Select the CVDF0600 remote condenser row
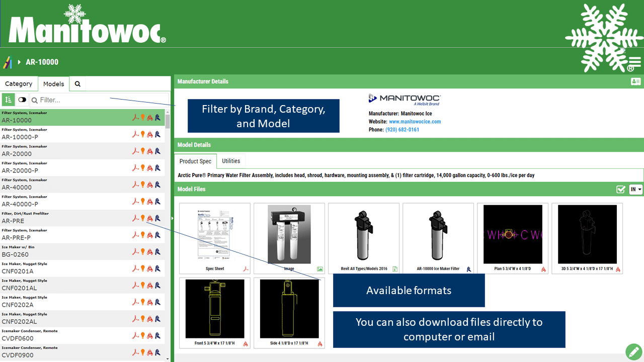This screenshot has height=362, width=644. (x=83, y=335)
